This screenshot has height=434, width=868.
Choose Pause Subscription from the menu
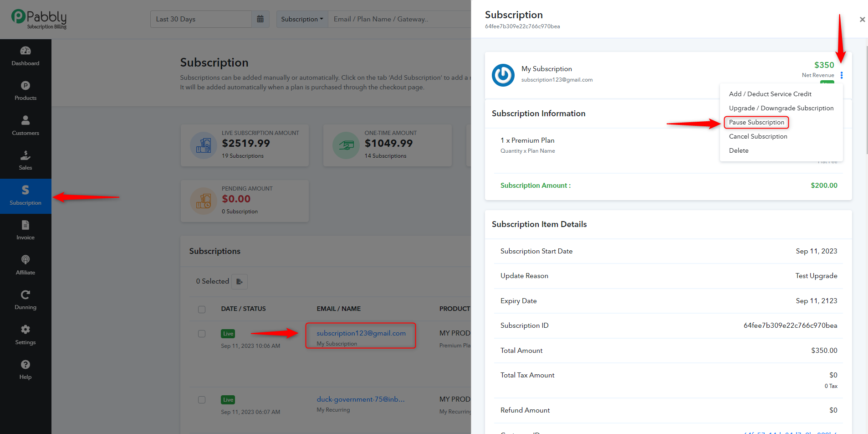pos(756,122)
